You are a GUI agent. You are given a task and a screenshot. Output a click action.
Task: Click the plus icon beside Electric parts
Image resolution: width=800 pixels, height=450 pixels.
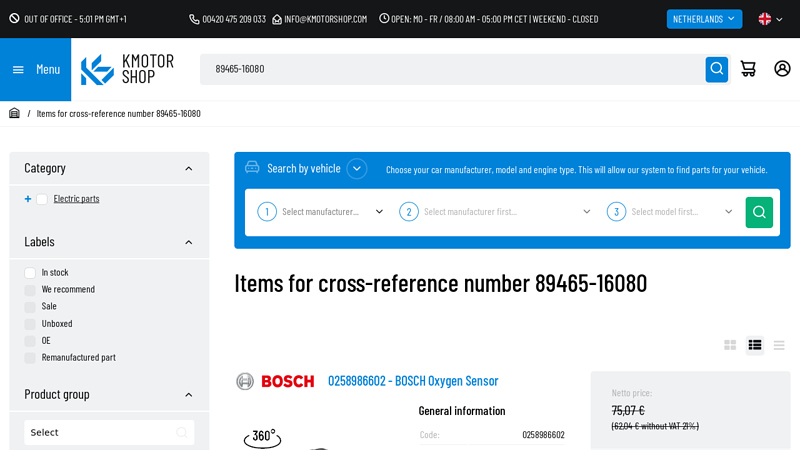tap(28, 199)
